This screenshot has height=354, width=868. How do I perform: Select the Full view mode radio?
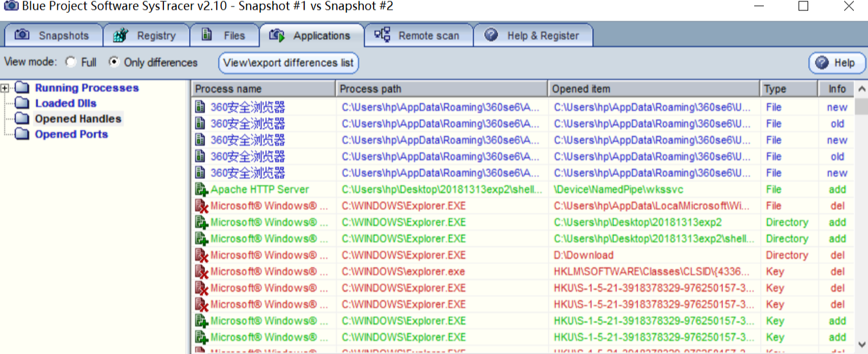pyautogui.click(x=71, y=62)
